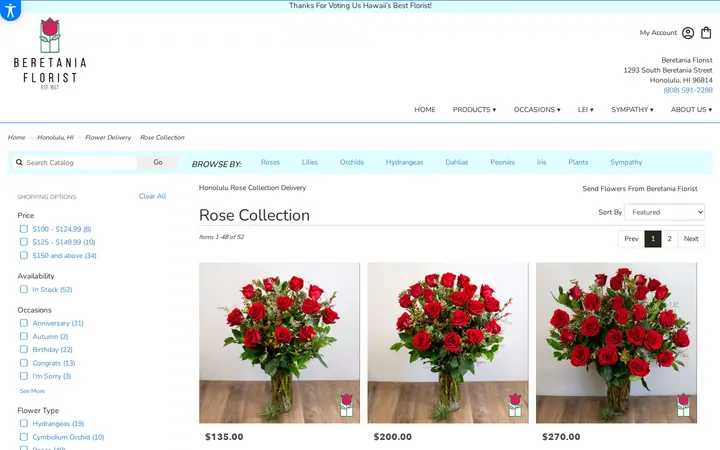Expand occasions list with See More

point(32,391)
